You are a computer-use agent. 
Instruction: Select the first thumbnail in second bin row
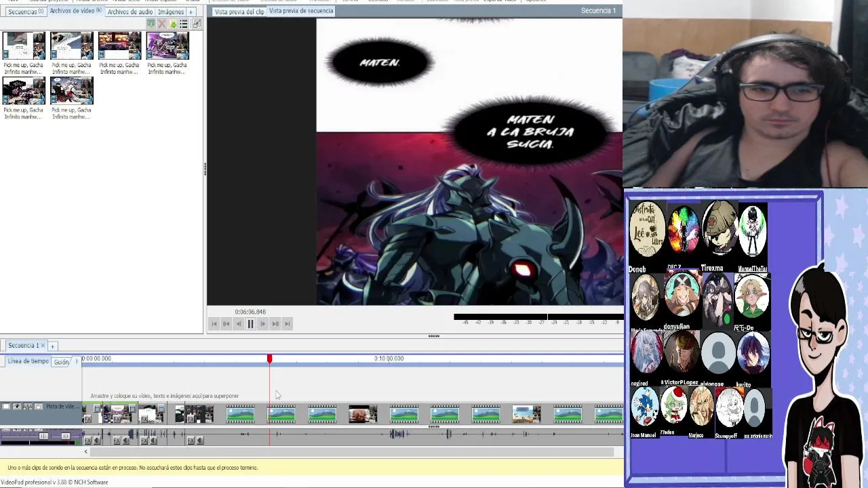tap(24, 91)
